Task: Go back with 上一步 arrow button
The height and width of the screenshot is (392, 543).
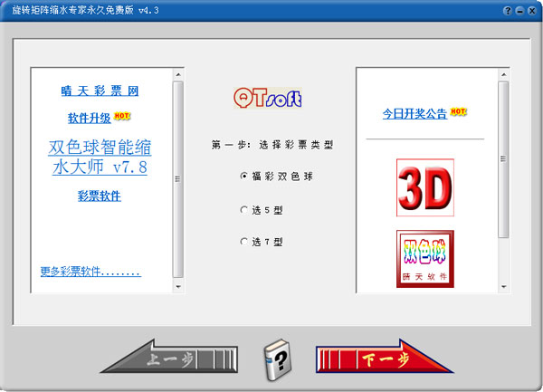Action: pos(167,359)
